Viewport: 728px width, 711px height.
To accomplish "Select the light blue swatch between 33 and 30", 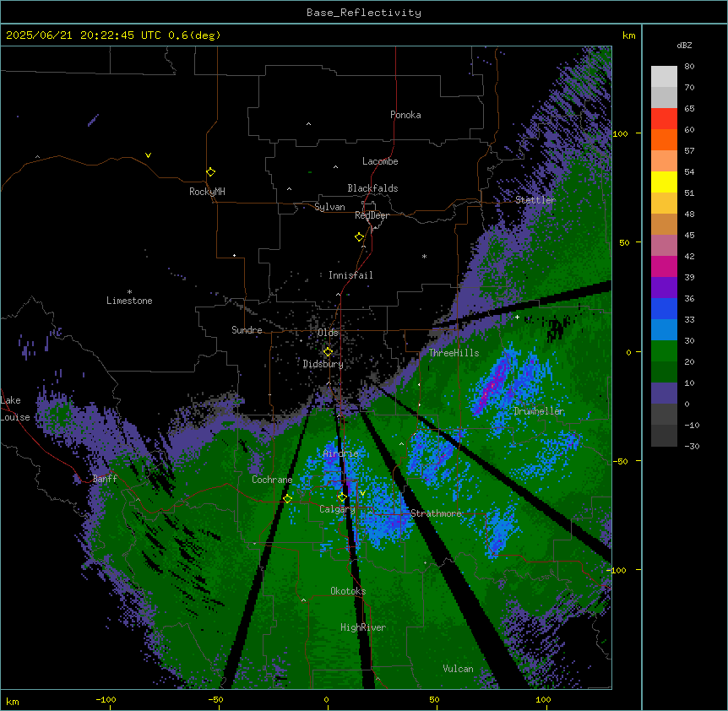I will point(664,330).
